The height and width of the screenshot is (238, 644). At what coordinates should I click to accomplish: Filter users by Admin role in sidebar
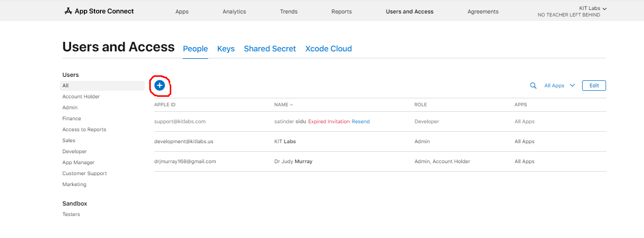click(x=70, y=108)
